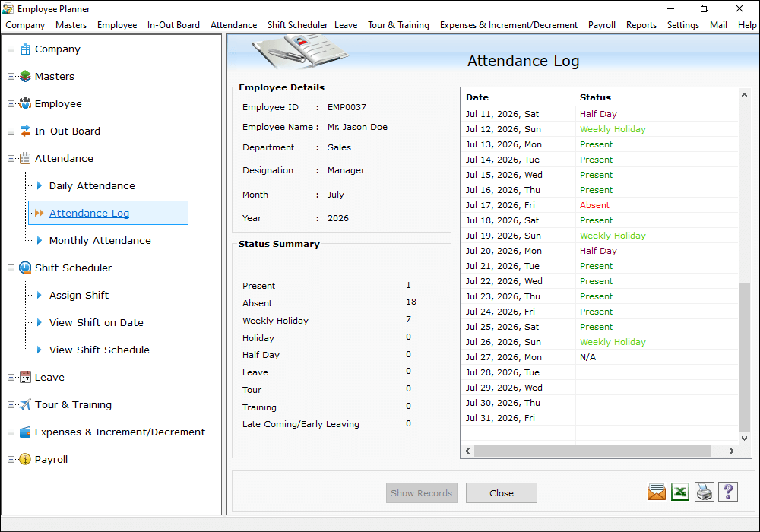Click arrow icon beside Assign Shift
Viewport: 760px width, 532px height.
[x=40, y=295]
